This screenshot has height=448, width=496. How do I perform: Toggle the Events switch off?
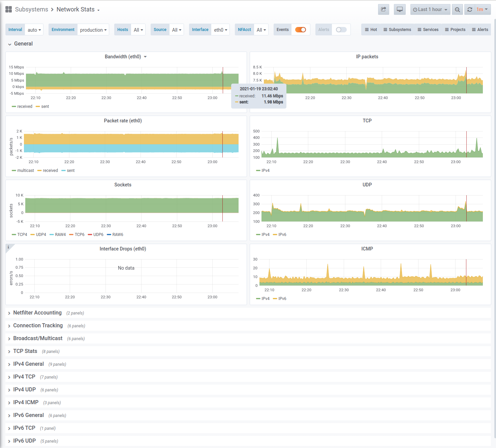pos(301,30)
